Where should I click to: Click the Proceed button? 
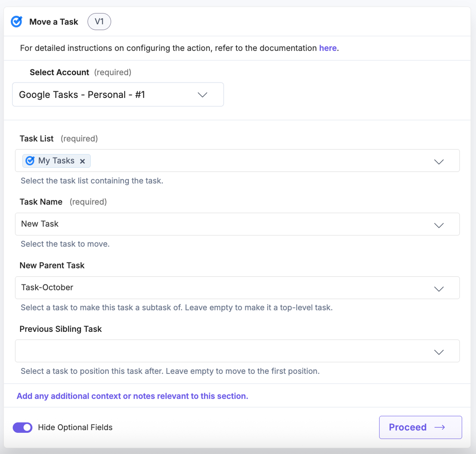421,427
